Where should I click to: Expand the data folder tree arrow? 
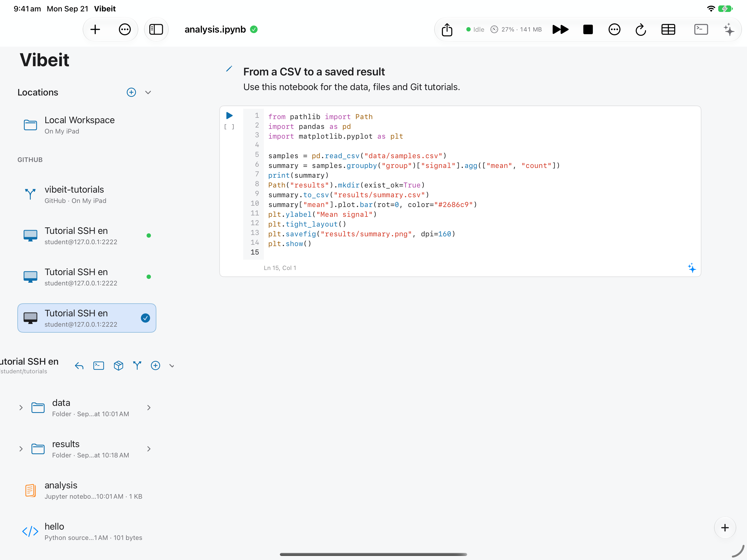click(21, 408)
